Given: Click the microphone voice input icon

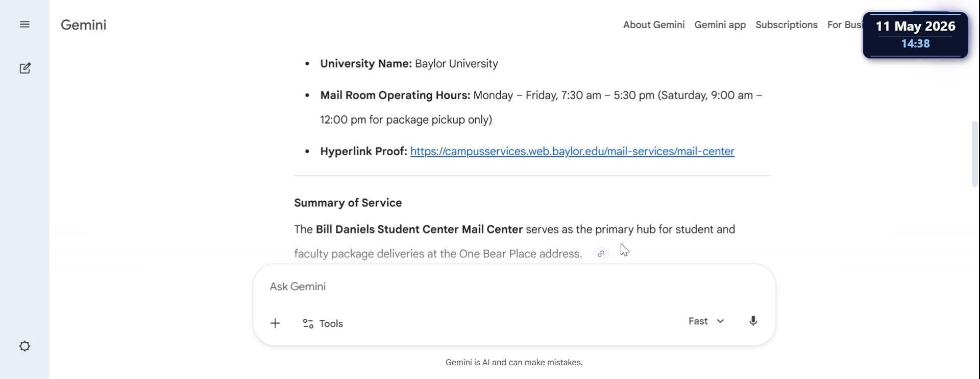Looking at the screenshot, I should click(x=753, y=321).
